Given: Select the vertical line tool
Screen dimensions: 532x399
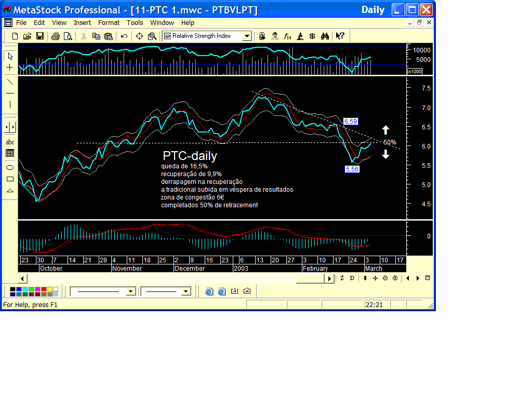Looking at the screenshot, I should coord(10,104).
